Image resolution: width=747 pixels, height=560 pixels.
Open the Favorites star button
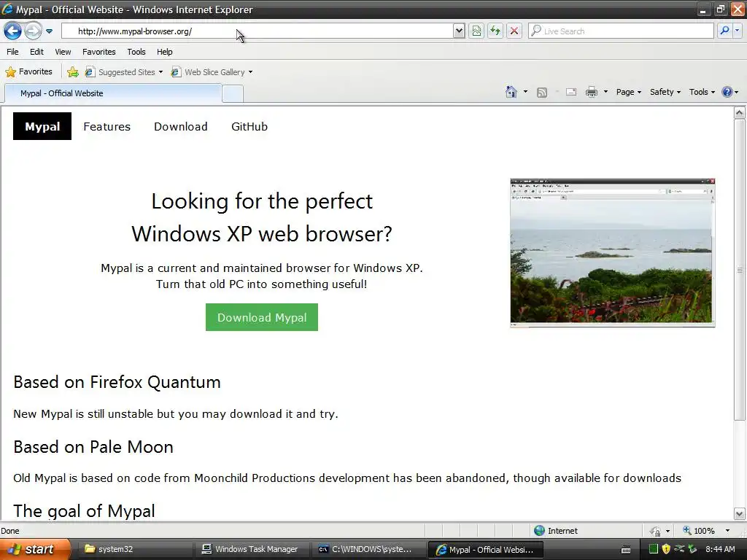click(28, 72)
